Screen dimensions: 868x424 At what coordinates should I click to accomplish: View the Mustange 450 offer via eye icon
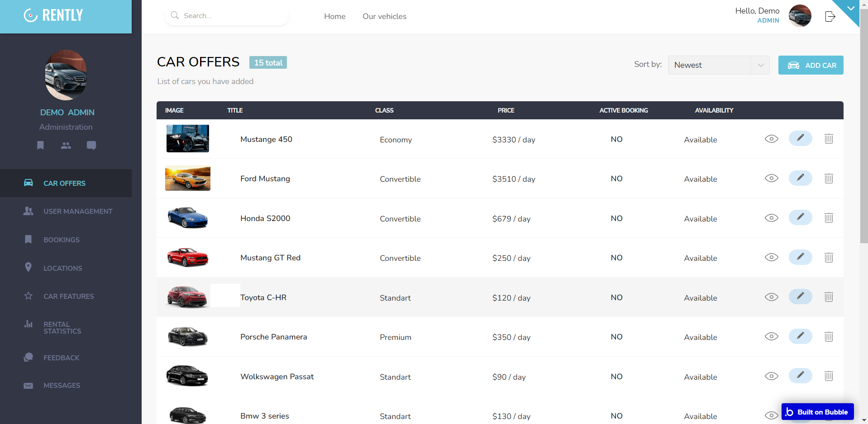(x=771, y=139)
